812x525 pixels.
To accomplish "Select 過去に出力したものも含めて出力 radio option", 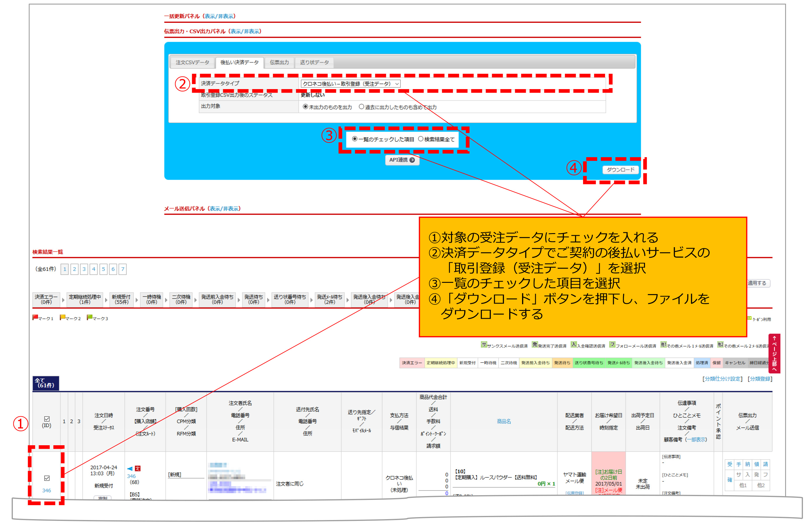I will pyautogui.click(x=361, y=107).
